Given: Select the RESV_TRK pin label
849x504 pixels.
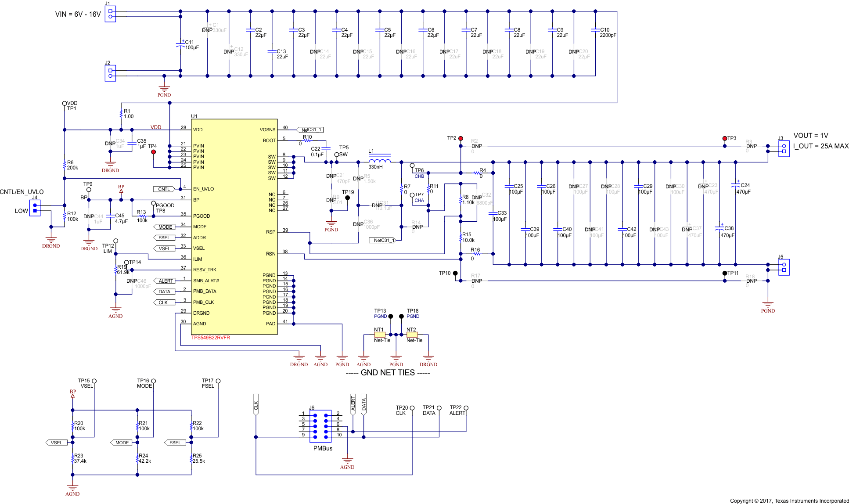Looking at the screenshot, I should pyautogui.click(x=205, y=270).
